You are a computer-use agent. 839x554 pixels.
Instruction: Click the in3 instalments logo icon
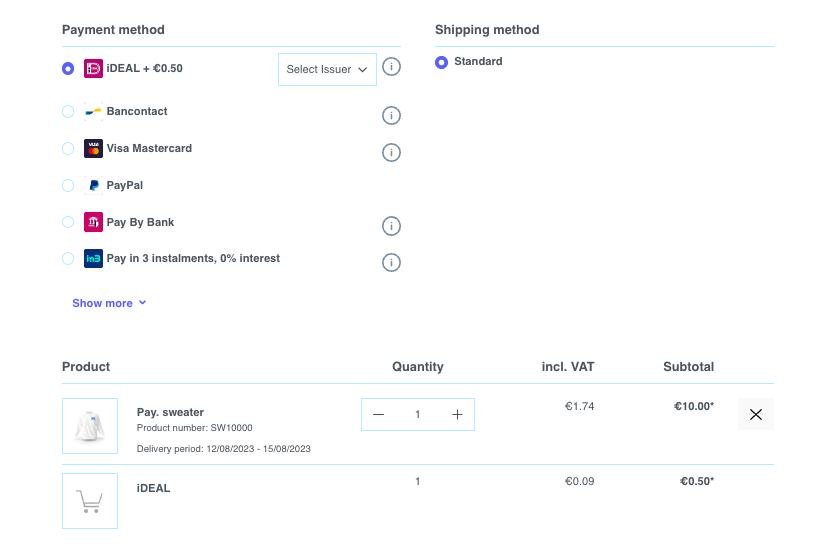(x=93, y=259)
